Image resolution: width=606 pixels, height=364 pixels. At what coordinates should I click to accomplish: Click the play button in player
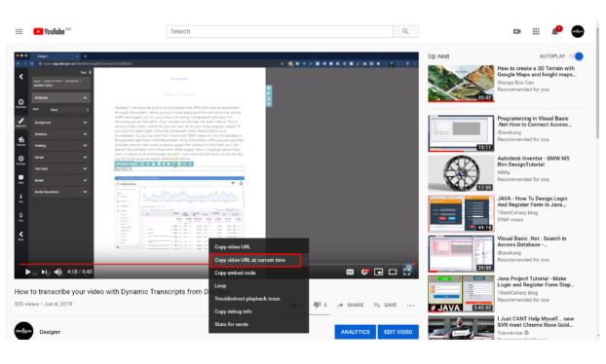(28, 272)
